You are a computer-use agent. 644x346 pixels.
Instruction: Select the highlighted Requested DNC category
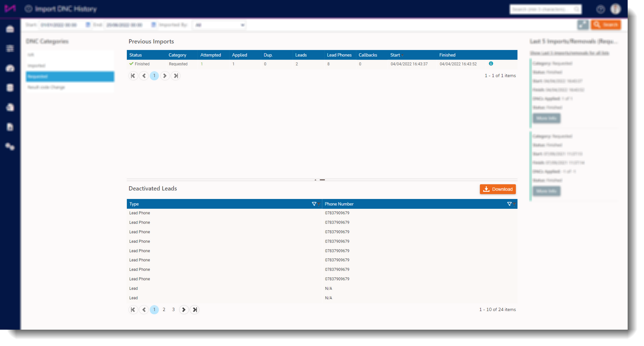70,76
